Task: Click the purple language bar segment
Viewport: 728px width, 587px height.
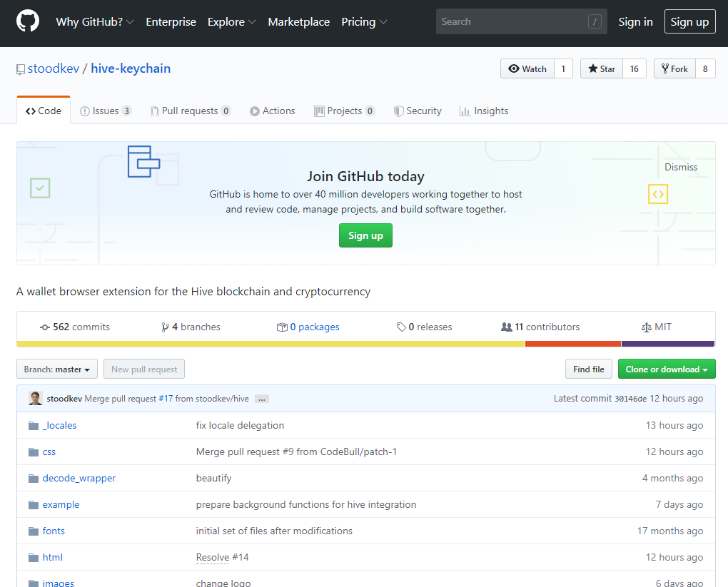Action: point(668,344)
